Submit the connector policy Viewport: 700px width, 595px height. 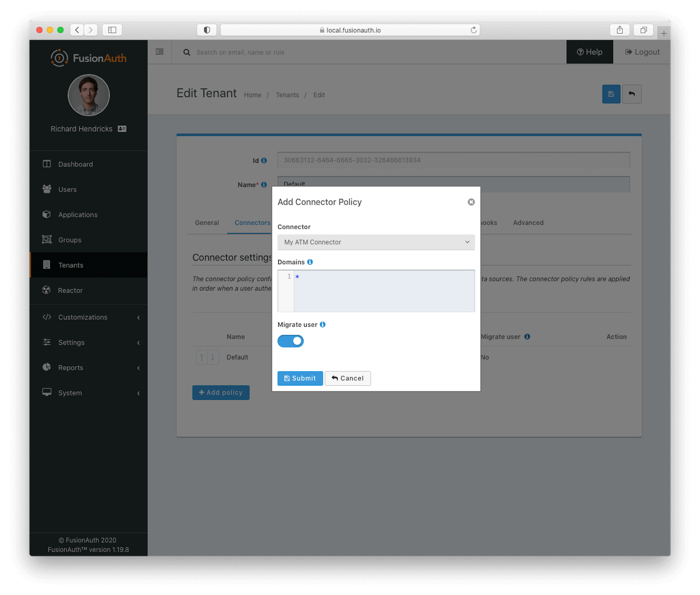300,378
